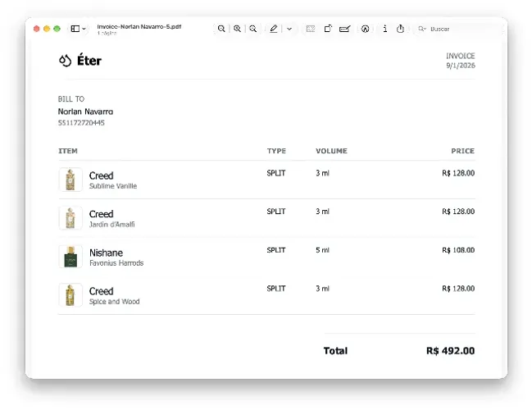Click the PRICE column header
The width and height of the screenshot is (532, 410).
(x=463, y=151)
